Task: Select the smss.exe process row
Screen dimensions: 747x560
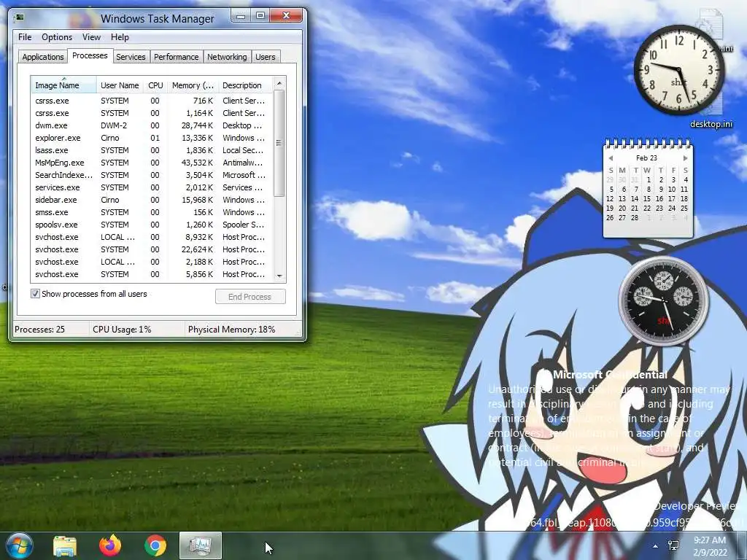Action: pos(152,212)
